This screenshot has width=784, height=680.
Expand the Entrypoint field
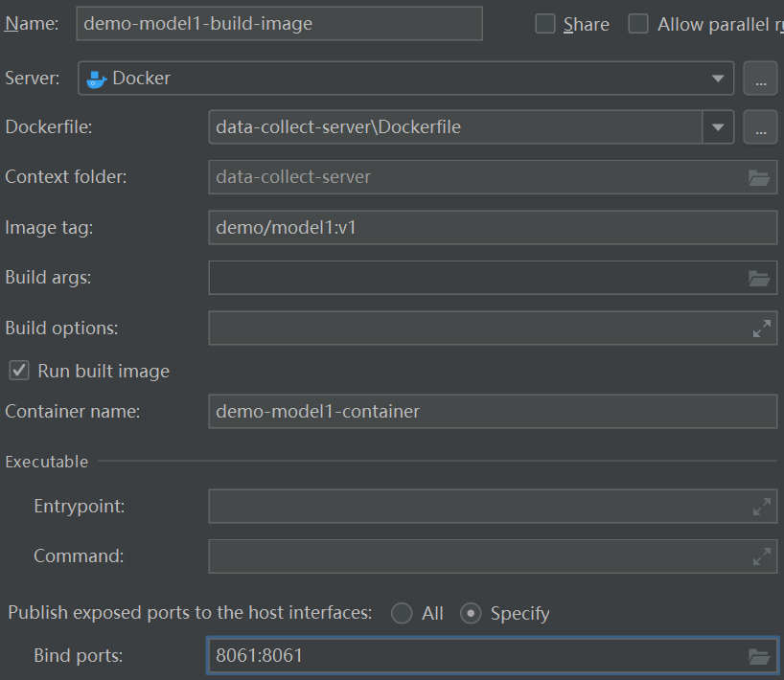point(762,507)
